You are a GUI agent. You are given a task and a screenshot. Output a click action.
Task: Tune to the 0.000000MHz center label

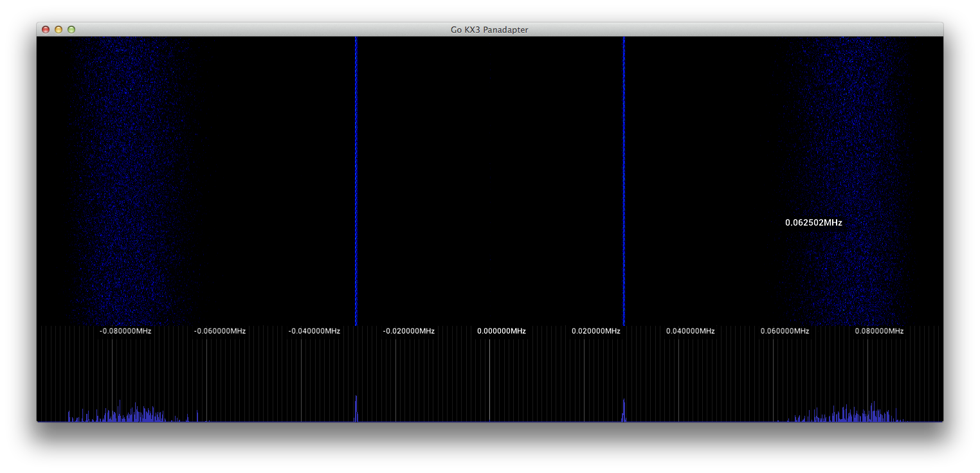pyautogui.click(x=502, y=331)
